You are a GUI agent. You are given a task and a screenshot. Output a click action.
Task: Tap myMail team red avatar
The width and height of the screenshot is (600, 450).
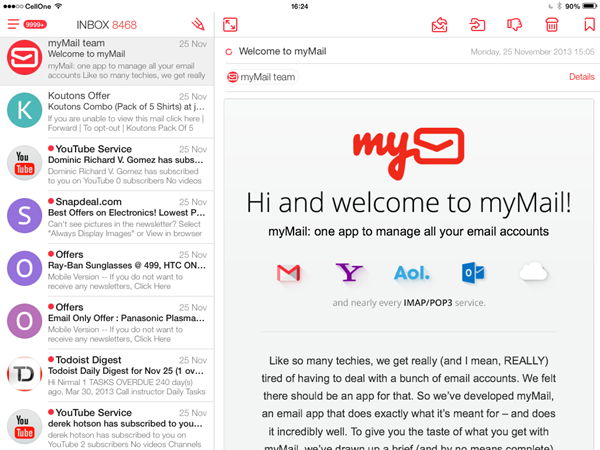[24, 57]
